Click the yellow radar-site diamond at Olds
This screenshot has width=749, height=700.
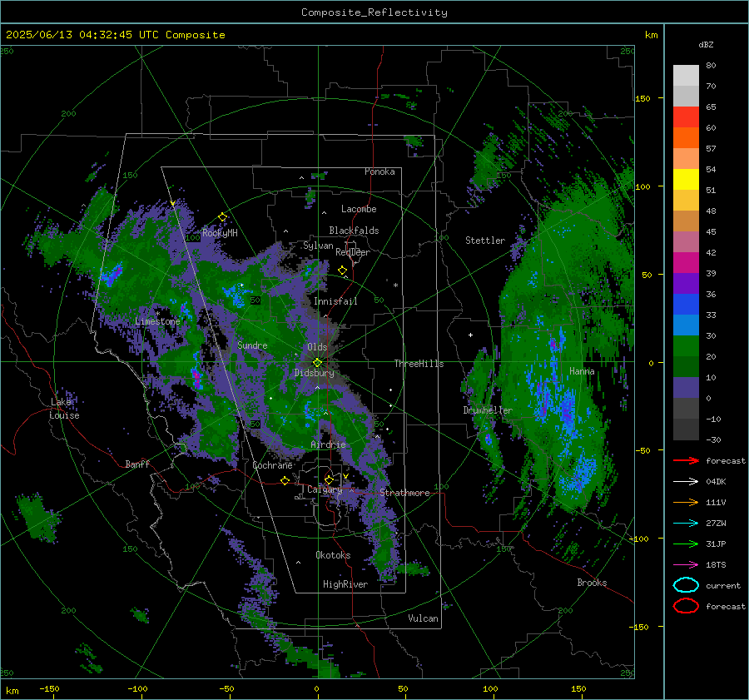pos(317,363)
